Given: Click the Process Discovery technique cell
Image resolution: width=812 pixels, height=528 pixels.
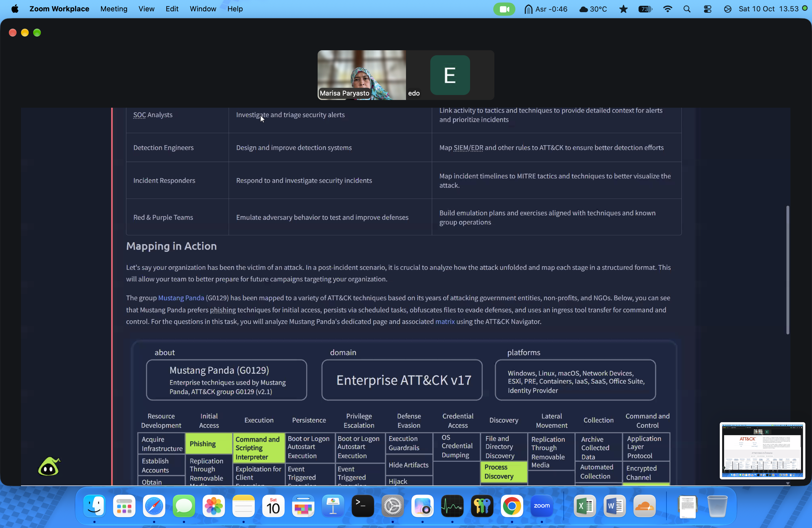Looking at the screenshot, I should pos(503,472).
